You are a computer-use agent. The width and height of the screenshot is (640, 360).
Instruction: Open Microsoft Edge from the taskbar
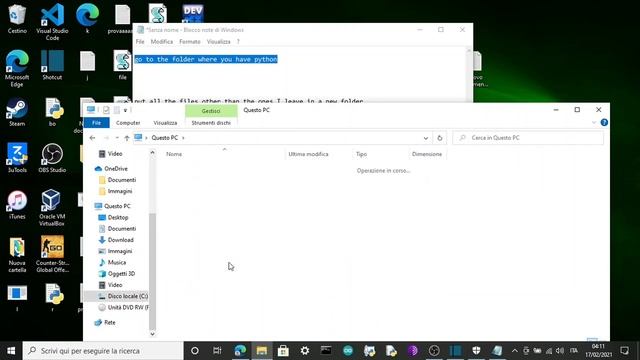pos(240,351)
